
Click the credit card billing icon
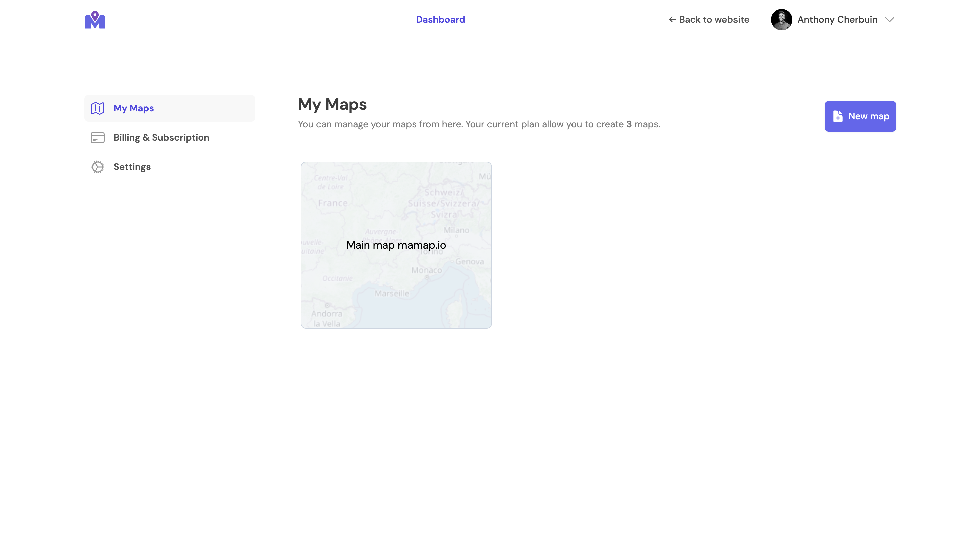(x=98, y=137)
